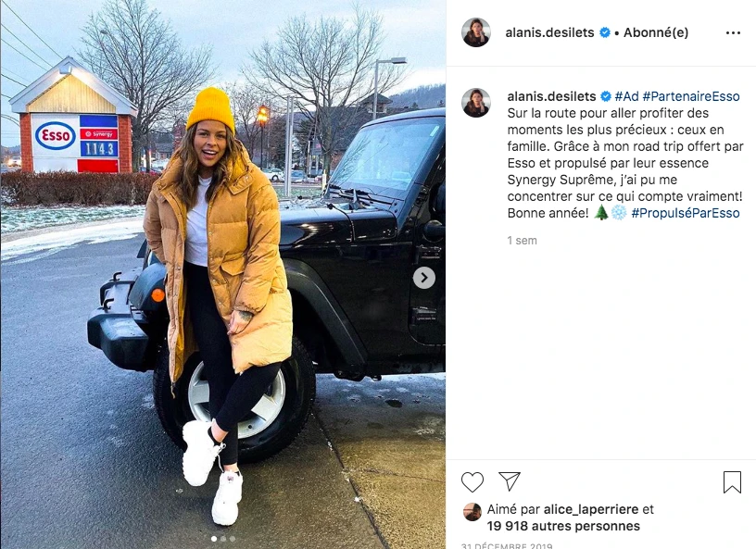The height and width of the screenshot is (549, 756).
Task: Select the second carousel dot indicator
Action: point(223,539)
